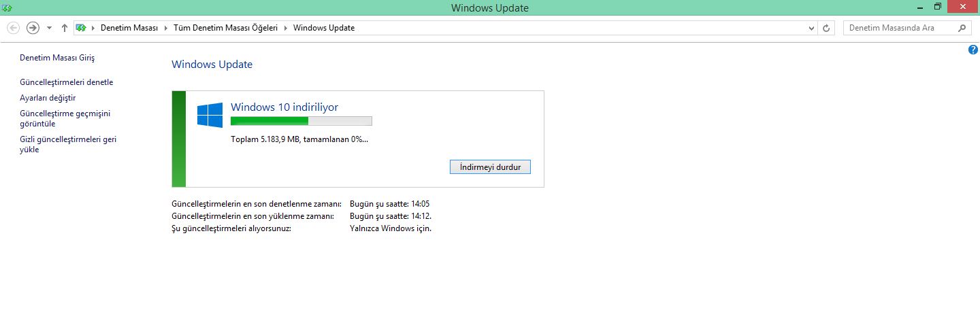Open the recent locations dropdown arrow
Viewport: 980px width, 329px height.
pos(49,29)
